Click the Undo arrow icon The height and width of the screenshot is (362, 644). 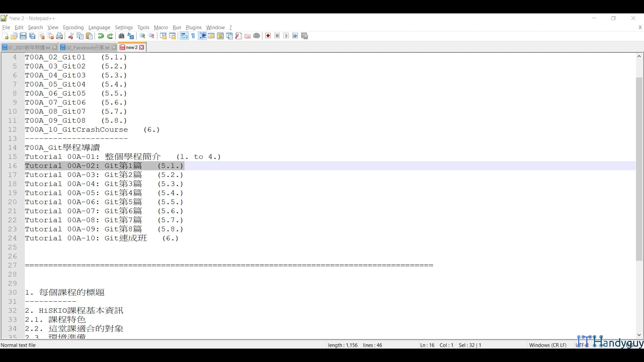pyautogui.click(x=101, y=36)
